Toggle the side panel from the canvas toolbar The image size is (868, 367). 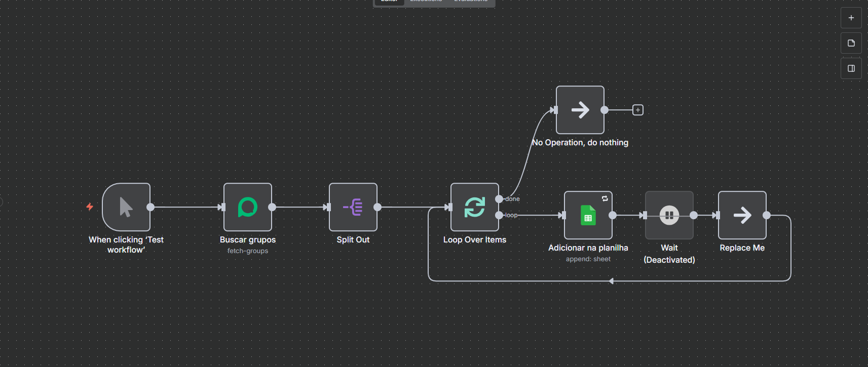pos(851,68)
